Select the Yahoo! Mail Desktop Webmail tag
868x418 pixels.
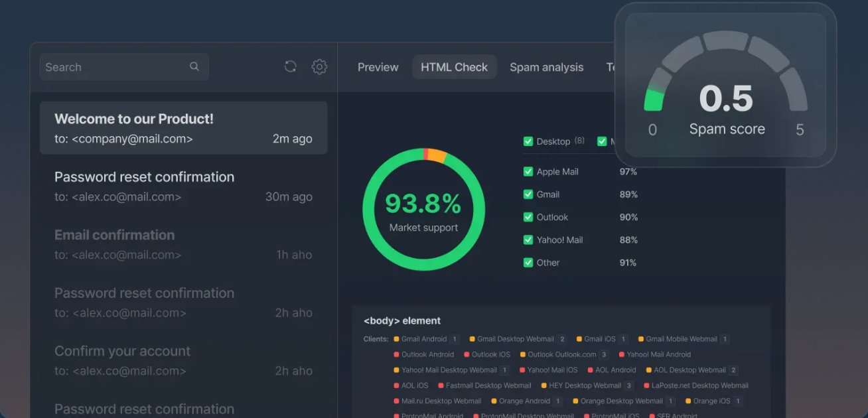[x=451, y=370]
